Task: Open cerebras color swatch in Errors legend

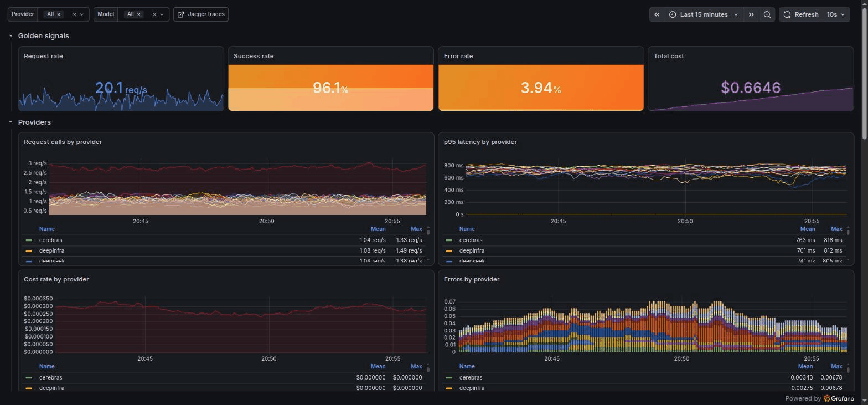Action: pyautogui.click(x=449, y=378)
